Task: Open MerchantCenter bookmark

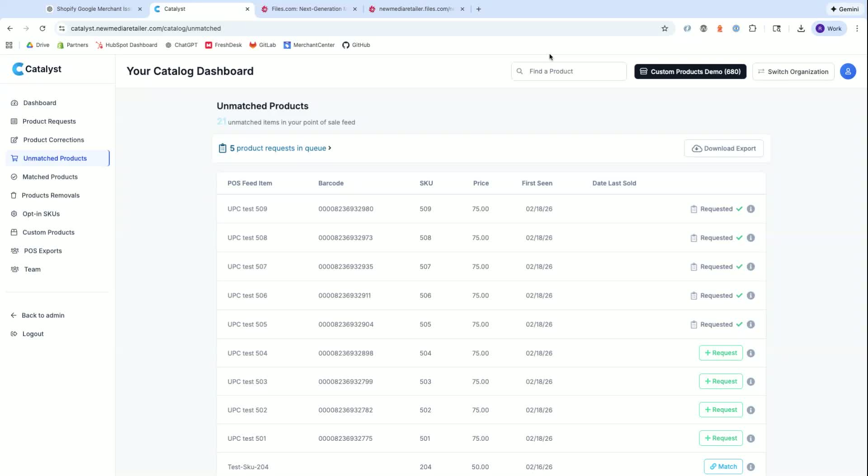Action: pos(309,45)
